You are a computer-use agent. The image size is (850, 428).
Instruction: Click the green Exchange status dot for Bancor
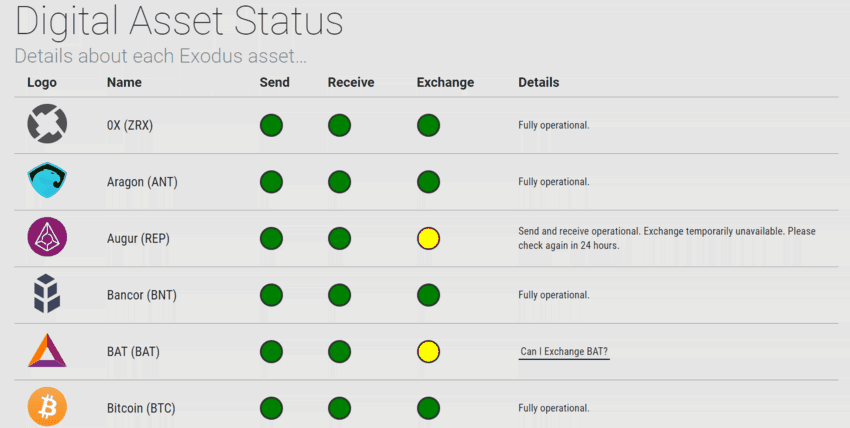428,295
